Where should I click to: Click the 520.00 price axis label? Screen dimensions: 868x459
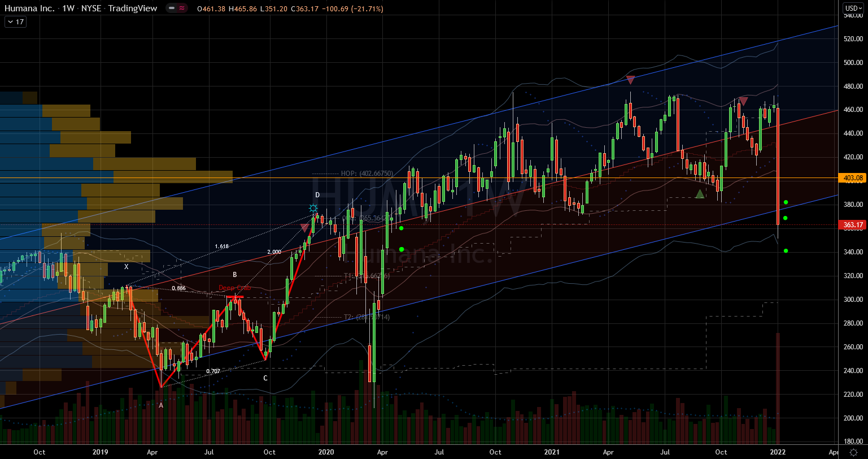click(x=854, y=39)
